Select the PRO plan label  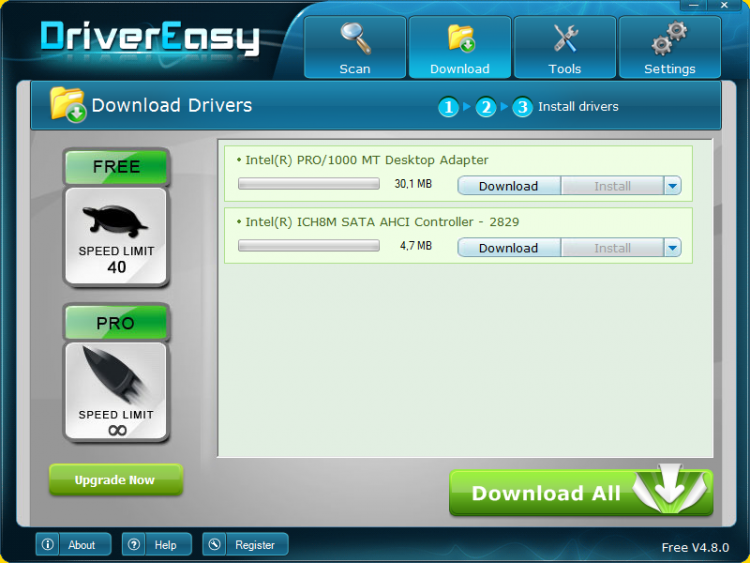[116, 323]
